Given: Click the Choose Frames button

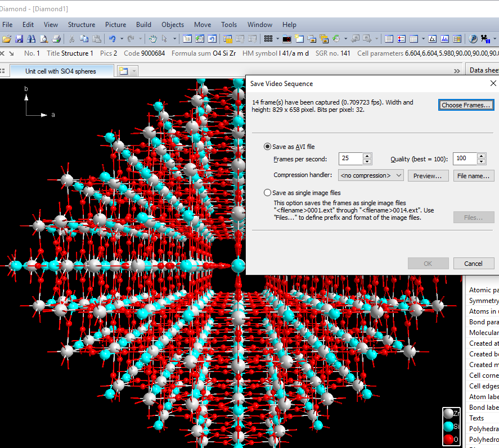Looking at the screenshot, I should (x=465, y=105).
